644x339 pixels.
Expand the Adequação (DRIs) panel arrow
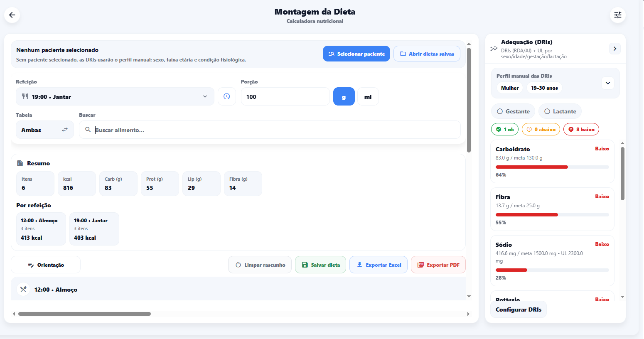point(615,49)
